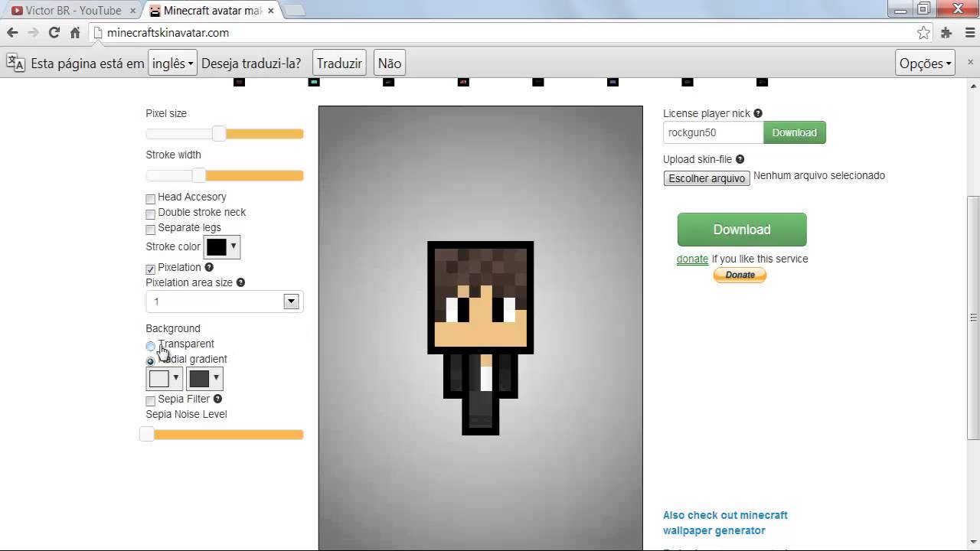Click the Não button
Viewport: 980px width, 551px height.
(x=390, y=64)
